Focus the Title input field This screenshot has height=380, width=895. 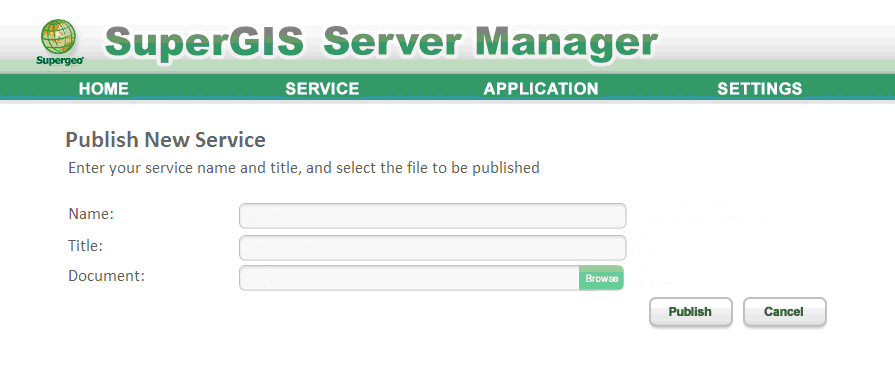433,248
